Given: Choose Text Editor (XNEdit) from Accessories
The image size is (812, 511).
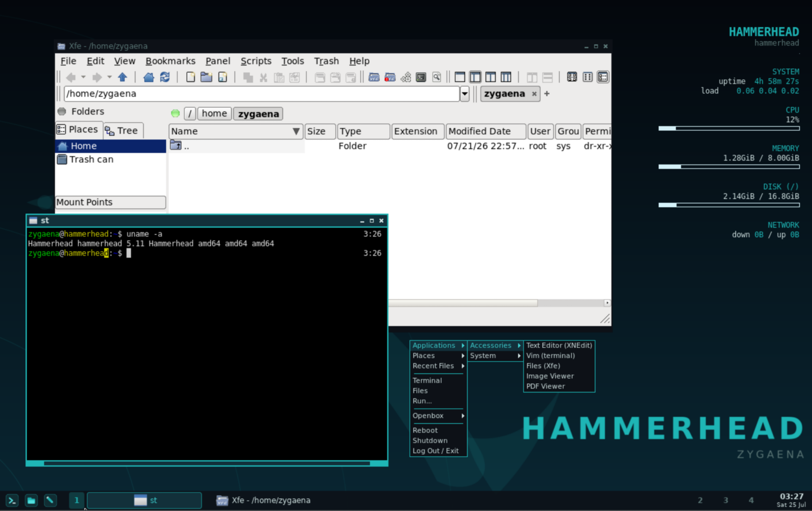Looking at the screenshot, I should tap(559, 345).
